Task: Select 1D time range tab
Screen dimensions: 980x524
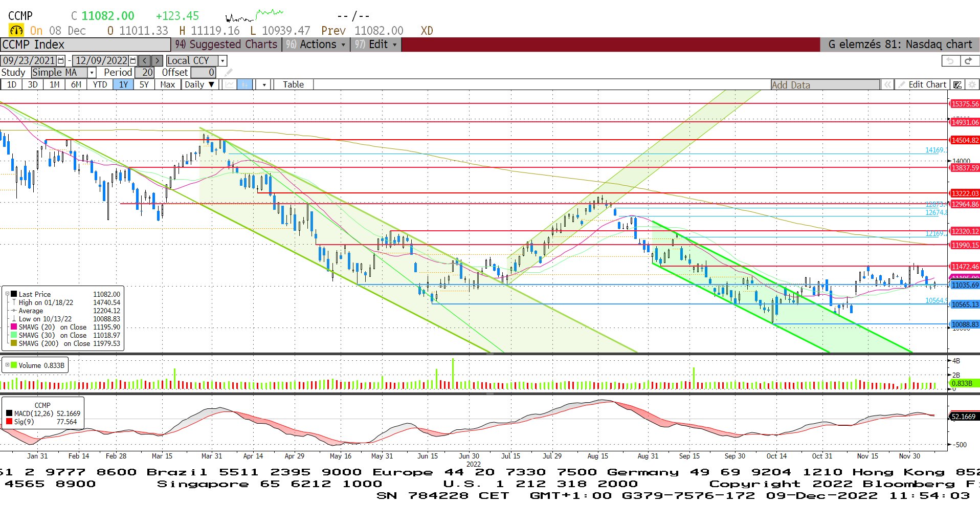Action: [x=11, y=84]
